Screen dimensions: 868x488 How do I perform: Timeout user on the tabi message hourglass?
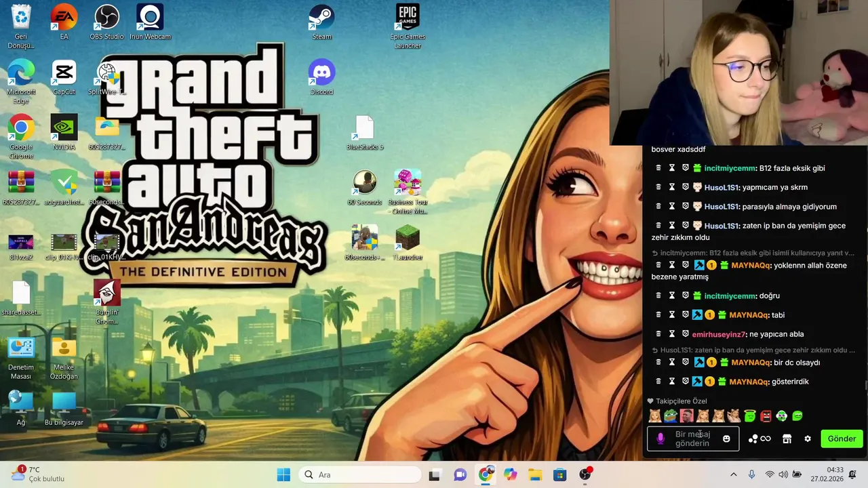pos(671,315)
